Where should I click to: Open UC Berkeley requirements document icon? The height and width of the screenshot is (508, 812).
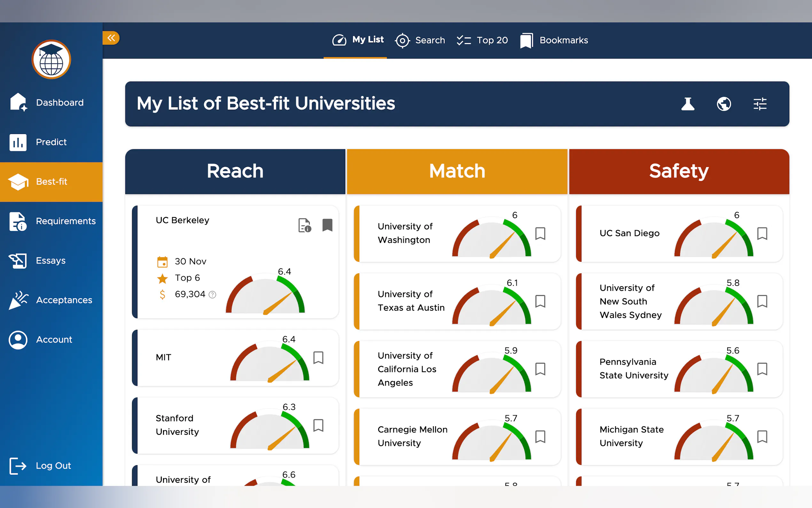(304, 225)
